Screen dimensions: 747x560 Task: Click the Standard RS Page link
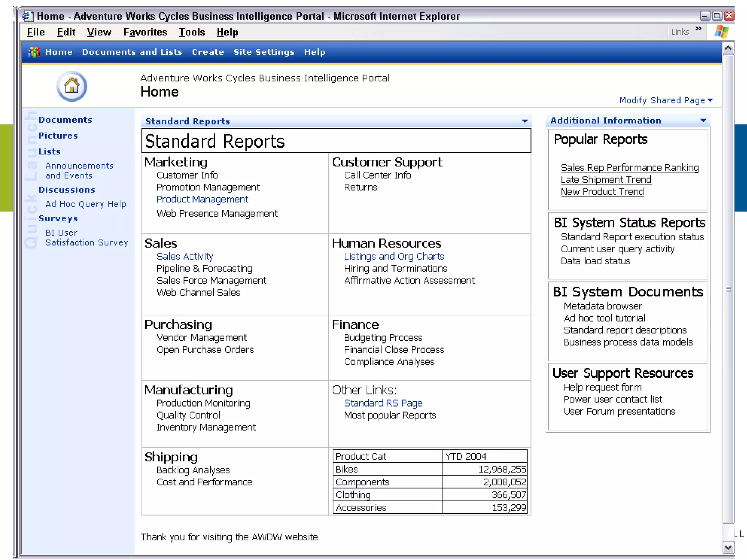click(383, 403)
